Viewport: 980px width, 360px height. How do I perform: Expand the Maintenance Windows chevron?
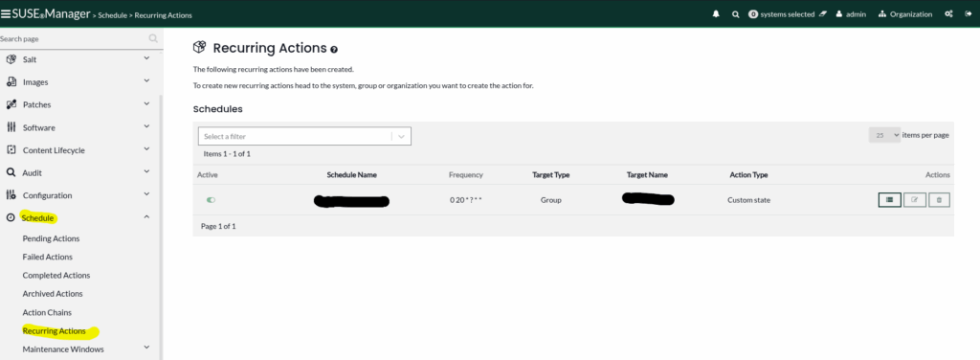pos(146,347)
